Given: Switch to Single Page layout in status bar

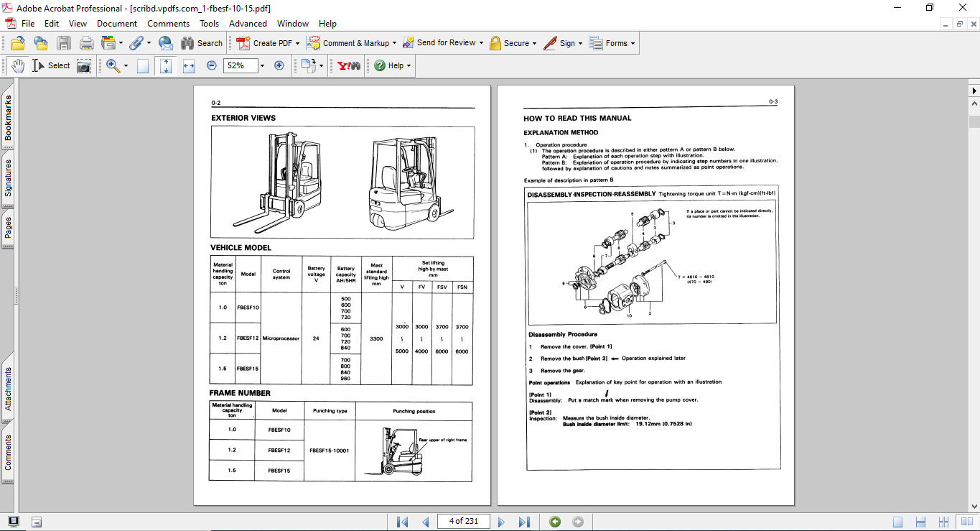Looking at the screenshot, I should point(897,522).
